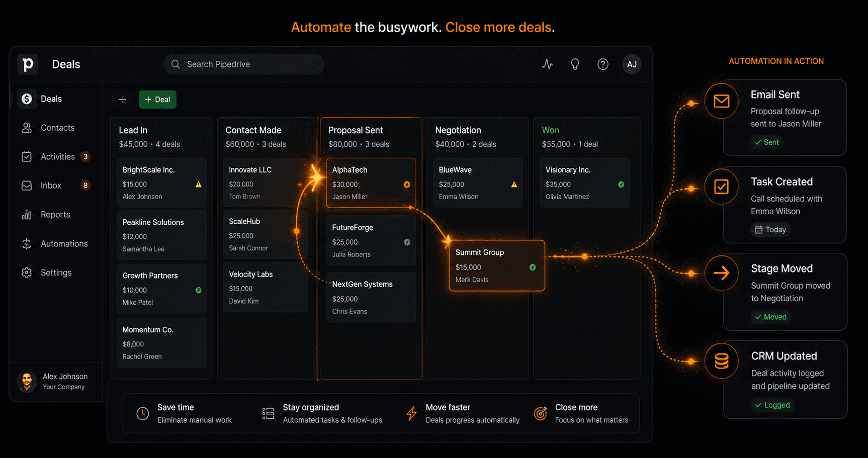The width and height of the screenshot is (868, 458).
Task: Click Summit Group green check icon
Action: 533,267
